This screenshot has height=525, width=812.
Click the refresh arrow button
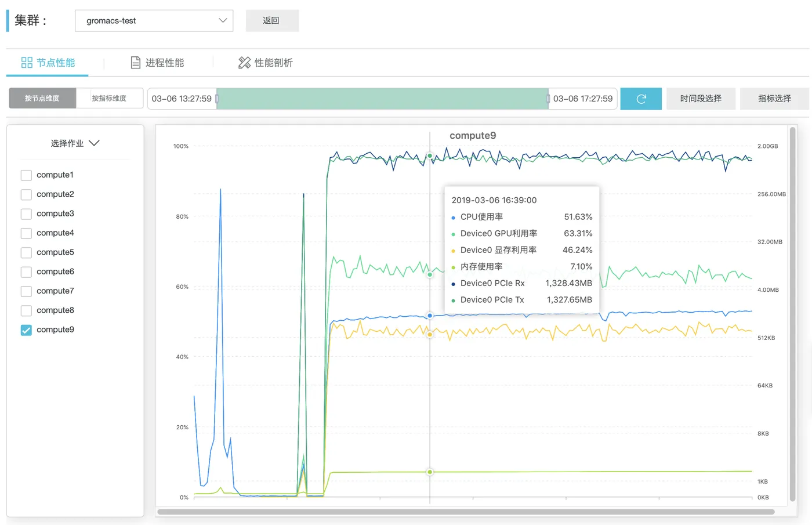pos(641,99)
